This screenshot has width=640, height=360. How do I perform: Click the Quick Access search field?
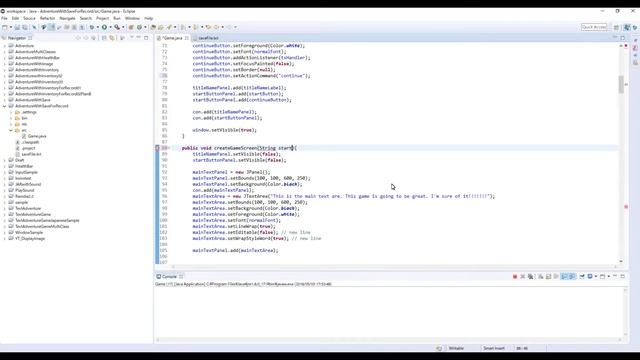(x=594, y=27)
